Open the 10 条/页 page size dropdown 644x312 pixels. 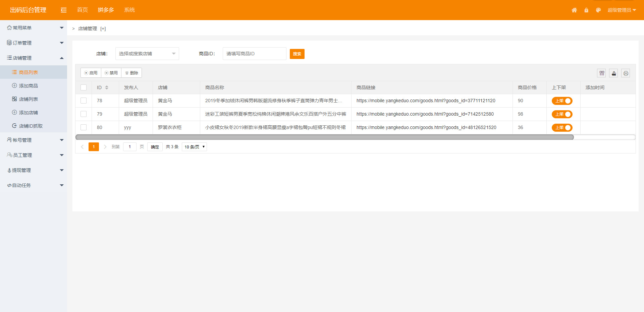[x=194, y=147]
